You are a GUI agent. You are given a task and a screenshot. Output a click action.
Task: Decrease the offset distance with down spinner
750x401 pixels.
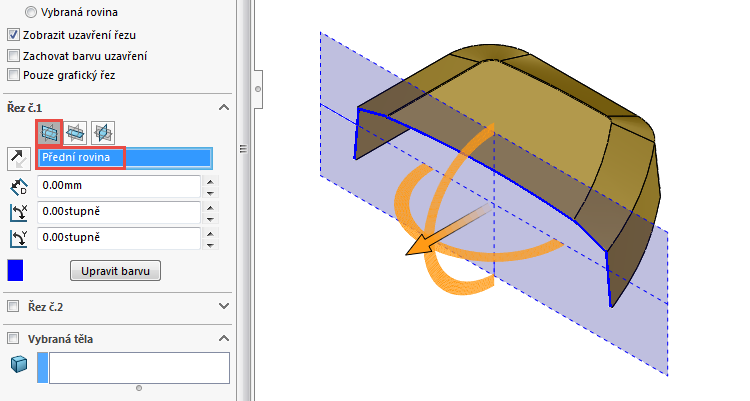coord(210,193)
